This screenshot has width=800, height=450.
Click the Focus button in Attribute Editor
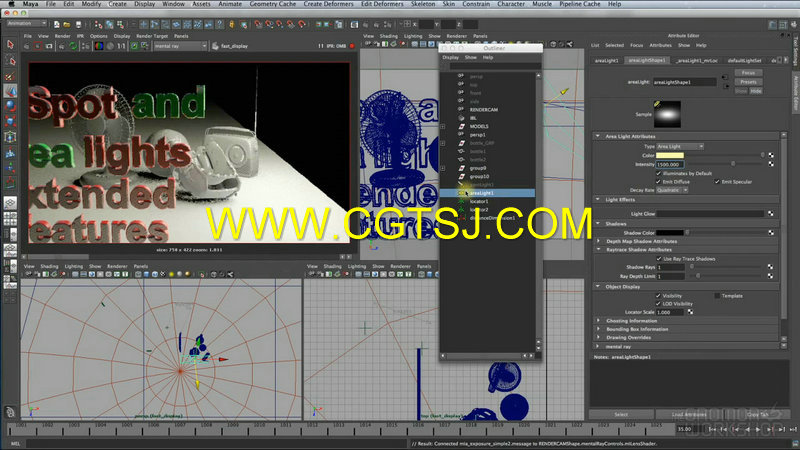coord(748,73)
